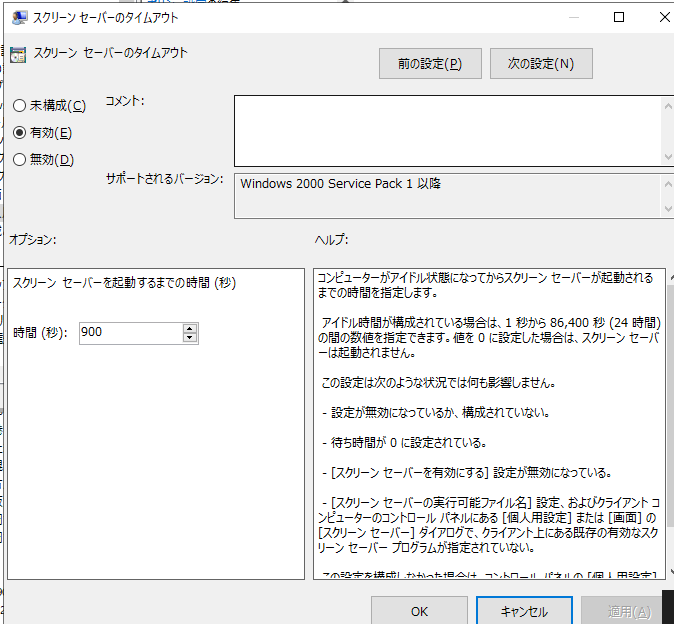The height and width of the screenshot is (624, 674).
Task: Click the comment box scroll down arrow
Action: (x=668, y=157)
